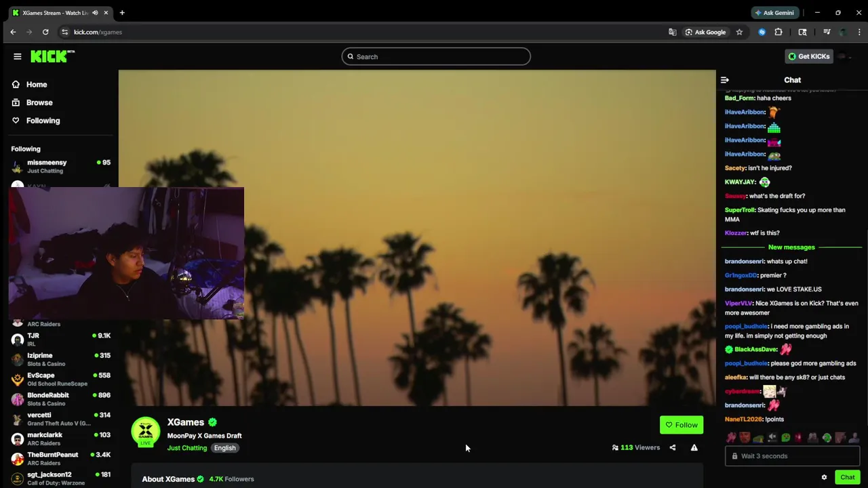The image size is (868, 488).
Task: Click username BlackAssDave in chat
Action: click(755, 350)
